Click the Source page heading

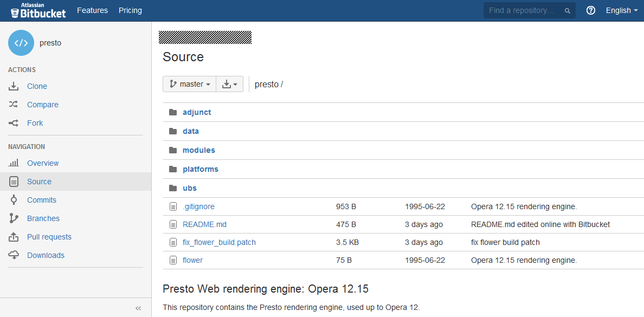click(183, 57)
